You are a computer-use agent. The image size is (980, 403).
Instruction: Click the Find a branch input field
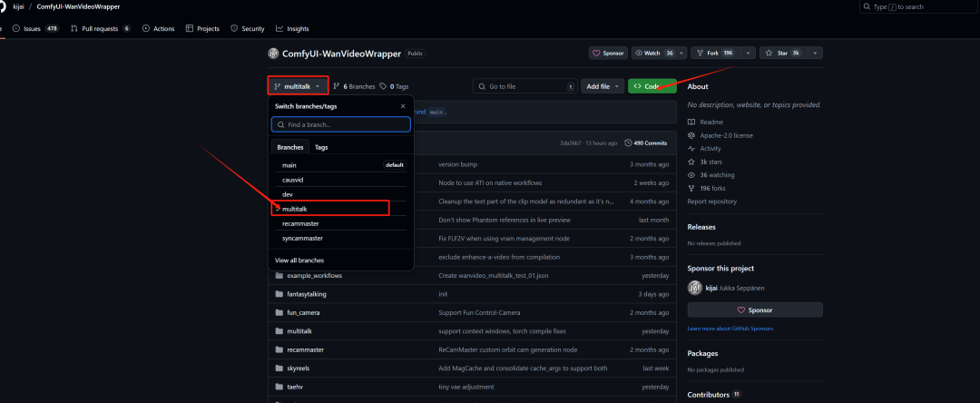(x=341, y=124)
